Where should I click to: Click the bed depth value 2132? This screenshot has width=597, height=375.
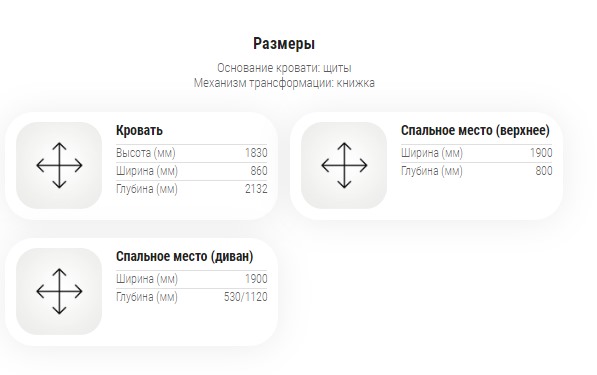click(256, 189)
